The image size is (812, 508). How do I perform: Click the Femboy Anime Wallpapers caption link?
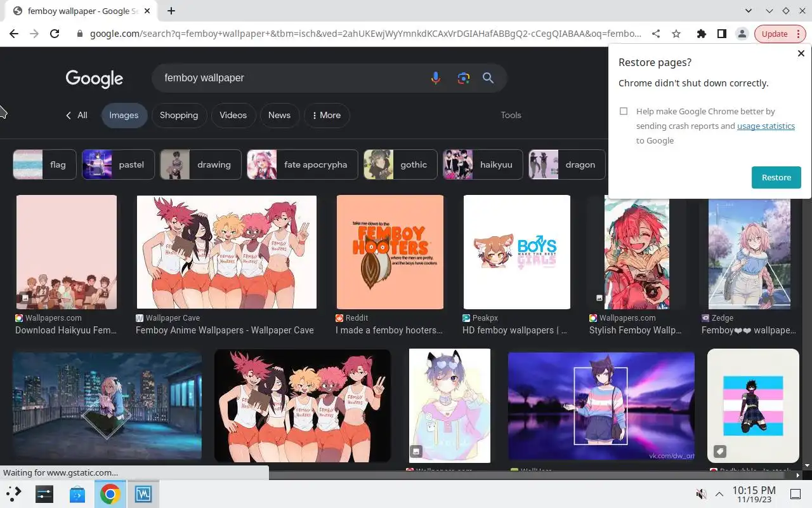[225, 330]
